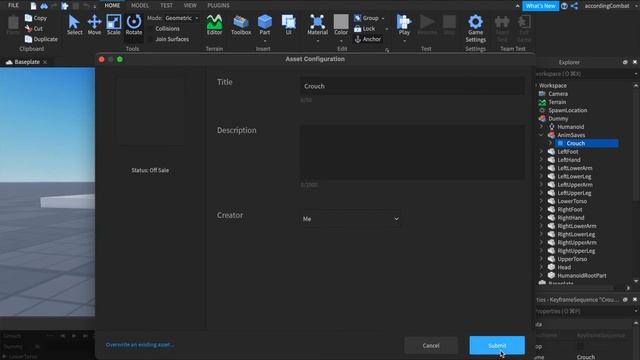Select UpperTorso in Explorer

[x=572, y=259]
